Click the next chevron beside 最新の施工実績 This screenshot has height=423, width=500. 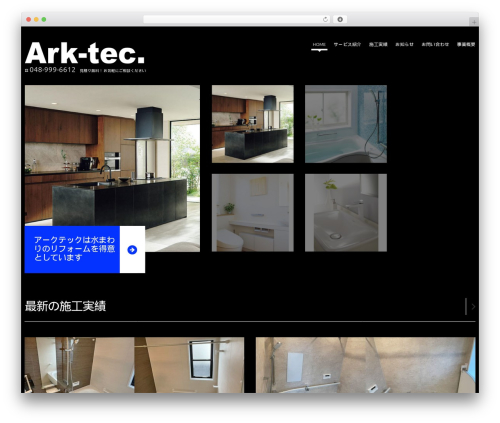[473, 307]
